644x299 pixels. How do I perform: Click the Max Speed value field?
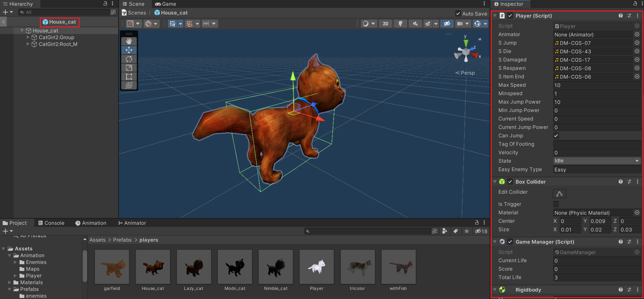click(597, 85)
